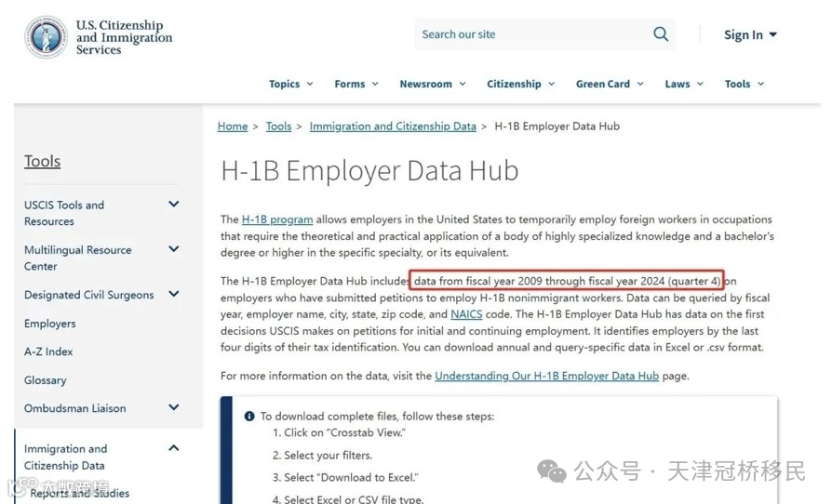Screen dimensions: 832x504
Task: Open the NAICS link
Action: [466, 314]
